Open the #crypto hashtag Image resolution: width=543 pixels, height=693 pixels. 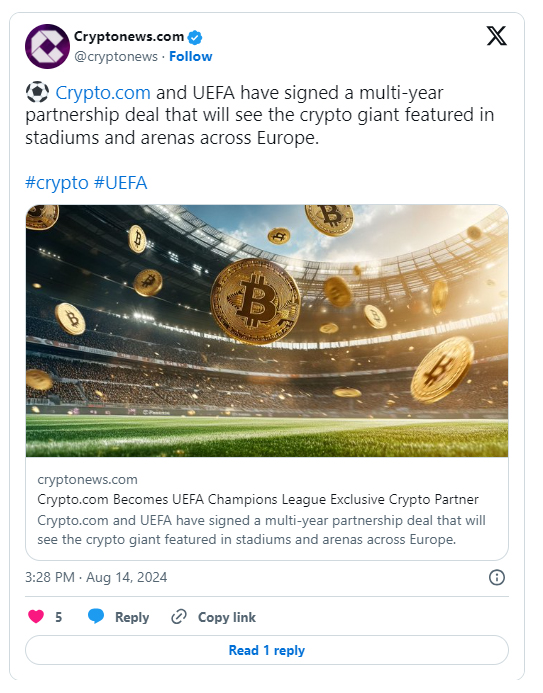coord(57,183)
